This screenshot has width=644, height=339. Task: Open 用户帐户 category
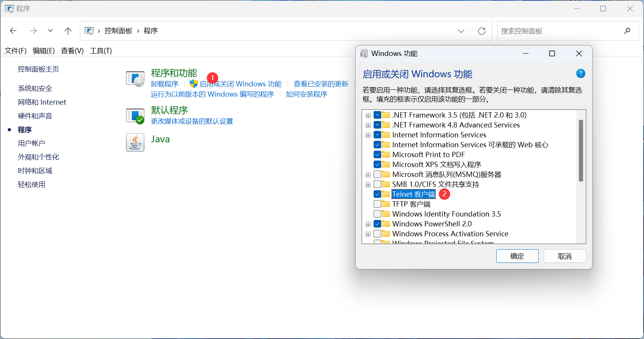pyautogui.click(x=32, y=143)
